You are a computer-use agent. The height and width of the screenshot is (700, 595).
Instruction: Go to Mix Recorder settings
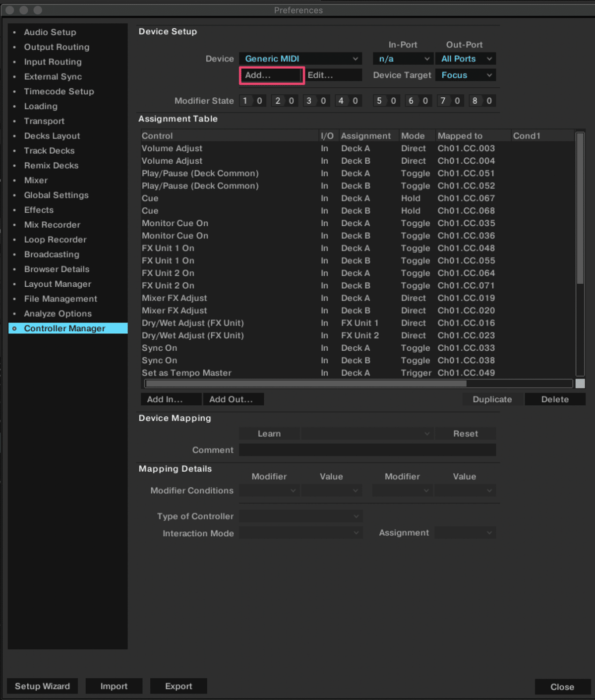[52, 225]
